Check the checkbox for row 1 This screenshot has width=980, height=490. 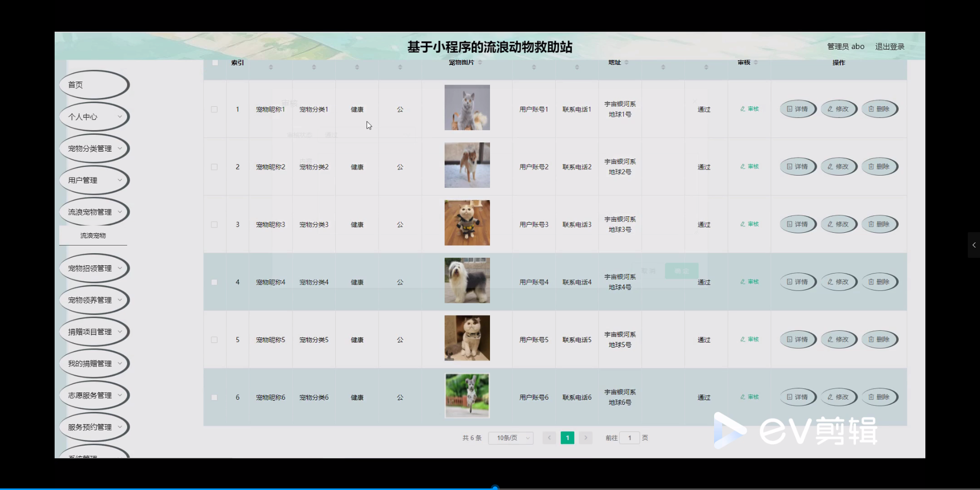[x=214, y=109]
